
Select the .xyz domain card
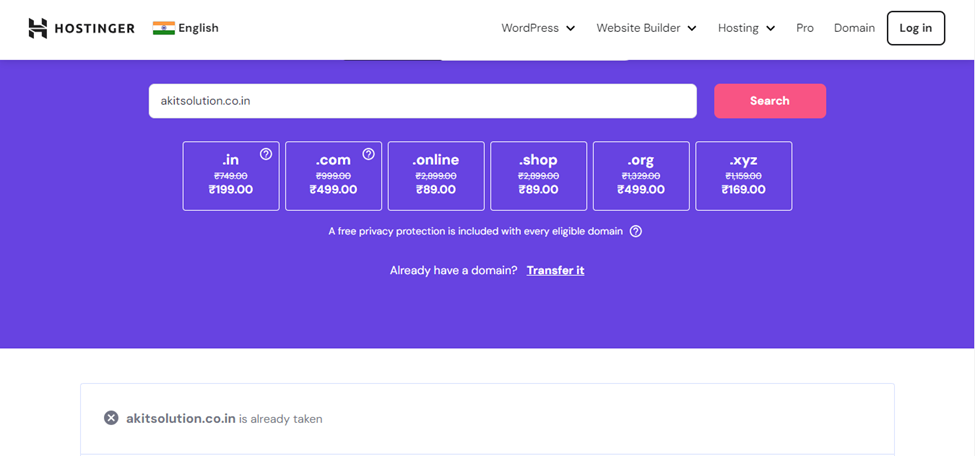(x=744, y=176)
